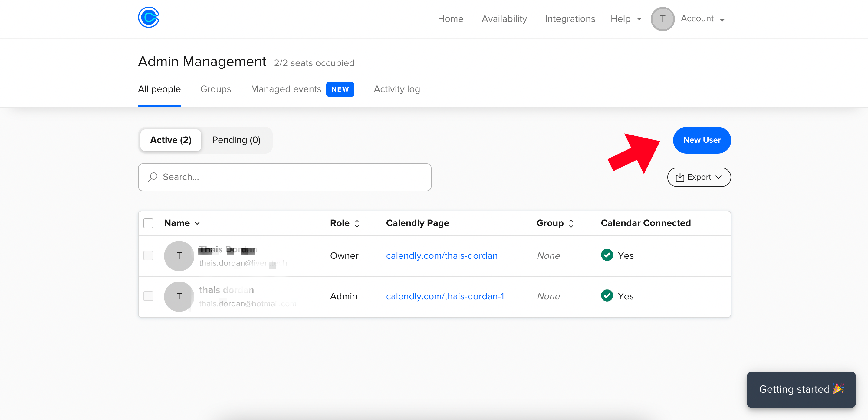This screenshot has width=868, height=420.
Task: Open the Activity log tab
Action: click(396, 89)
